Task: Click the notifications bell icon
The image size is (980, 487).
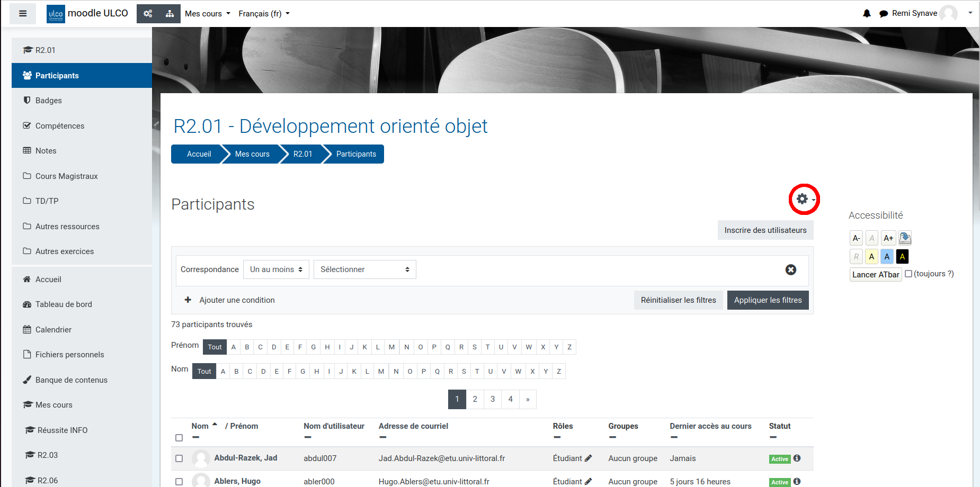Action: (867, 14)
